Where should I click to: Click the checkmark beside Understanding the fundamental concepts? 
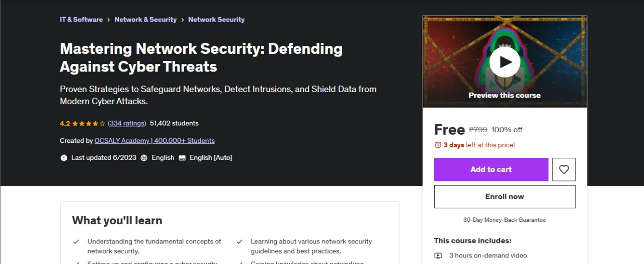(76, 242)
